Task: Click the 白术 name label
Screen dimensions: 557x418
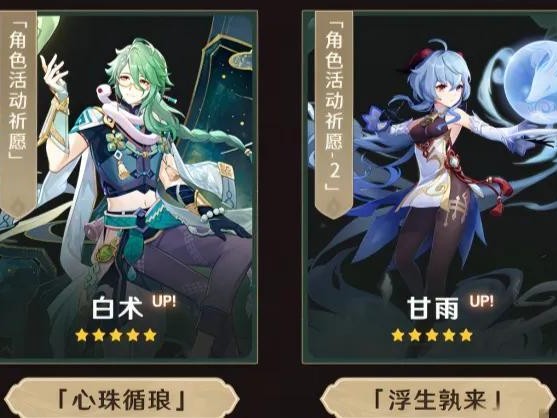Action: click(x=118, y=308)
